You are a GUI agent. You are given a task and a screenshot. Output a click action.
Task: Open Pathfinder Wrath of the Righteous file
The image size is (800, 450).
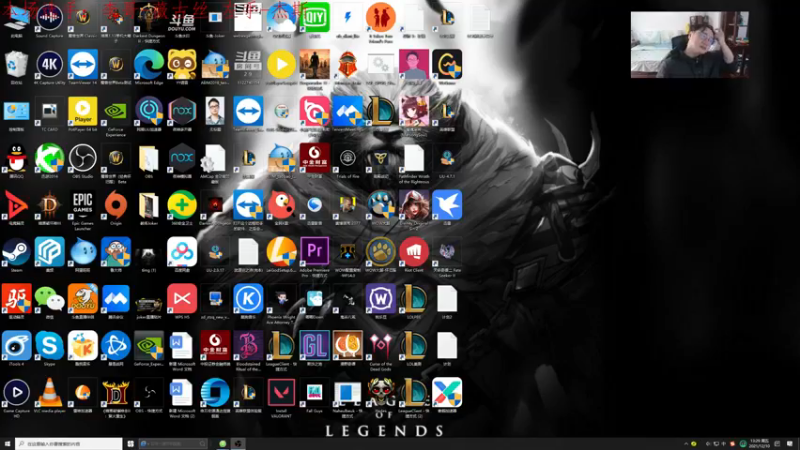tap(414, 162)
